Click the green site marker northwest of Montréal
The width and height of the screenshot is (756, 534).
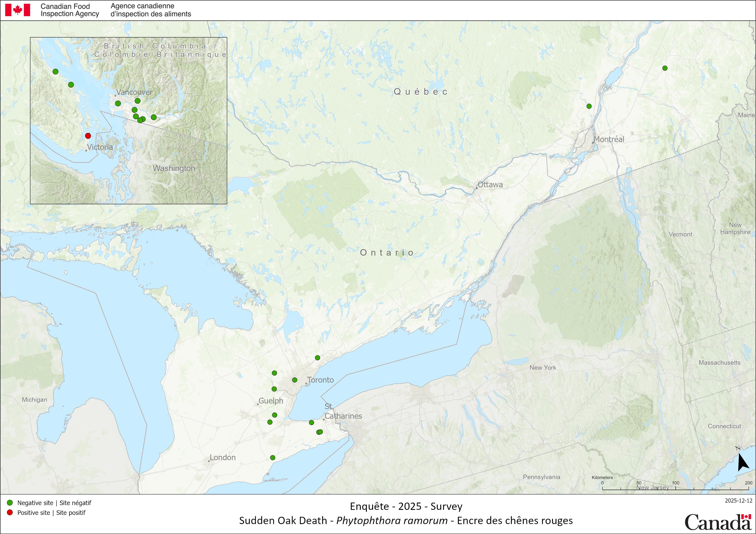pyautogui.click(x=589, y=106)
